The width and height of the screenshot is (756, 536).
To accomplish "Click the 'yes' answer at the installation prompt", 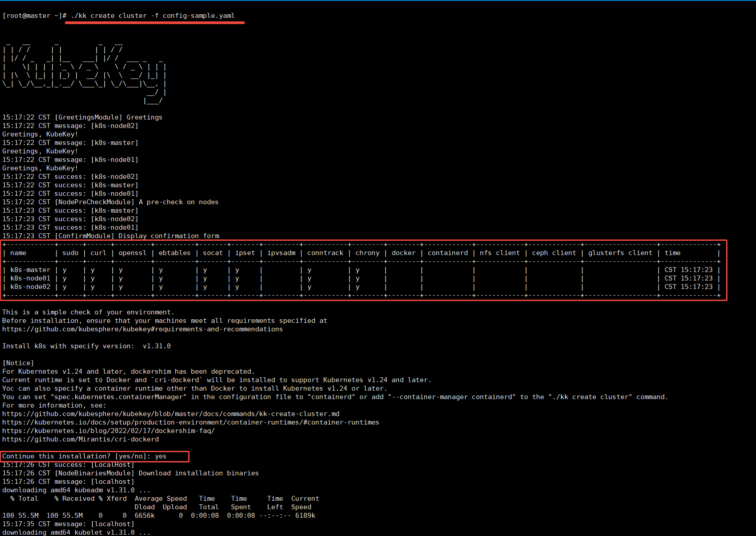I will pyautogui.click(x=161, y=456).
